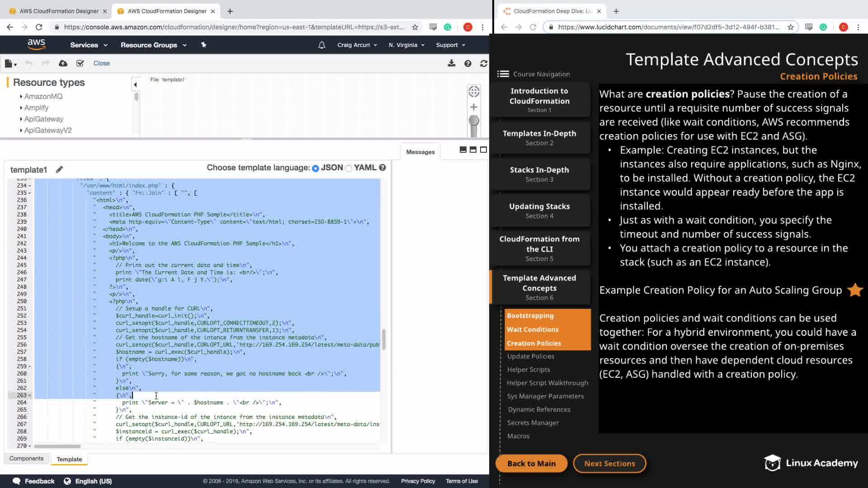This screenshot has width=868, height=488.
Task: Open the N. Virginia region dropdown
Action: pyautogui.click(x=406, y=45)
